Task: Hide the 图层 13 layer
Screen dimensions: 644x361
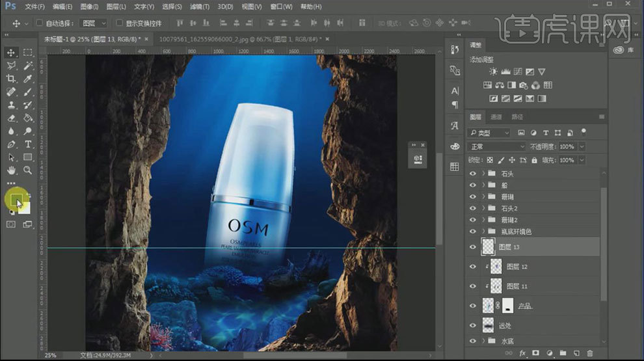Action: click(x=473, y=247)
